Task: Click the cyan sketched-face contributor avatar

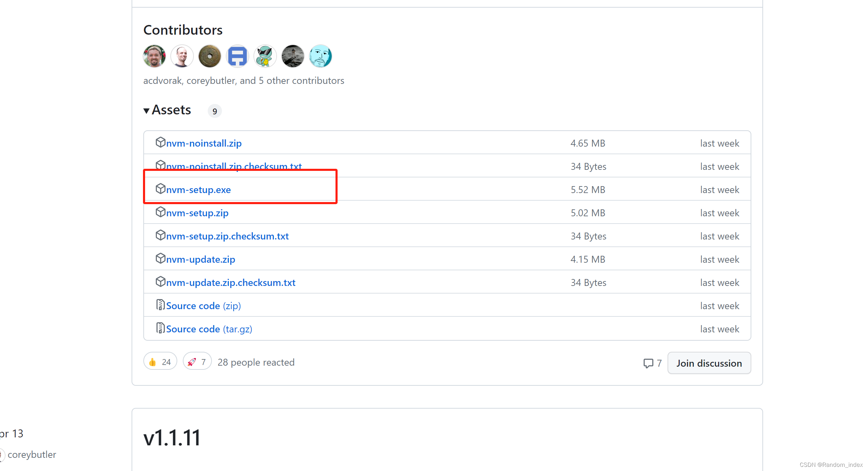Action: [x=320, y=56]
